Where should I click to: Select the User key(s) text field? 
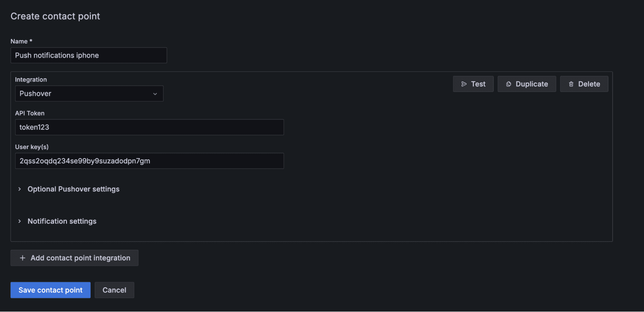[x=149, y=161]
